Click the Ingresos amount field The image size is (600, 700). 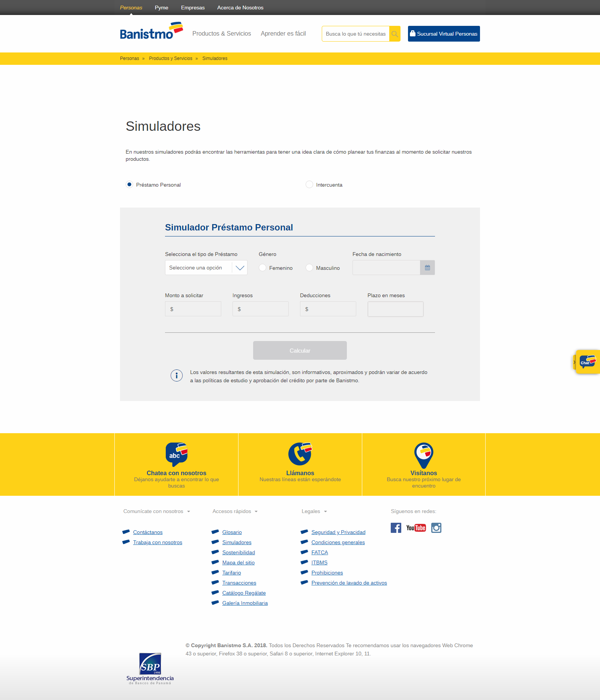pyautogui.click(x=261, y=309)
